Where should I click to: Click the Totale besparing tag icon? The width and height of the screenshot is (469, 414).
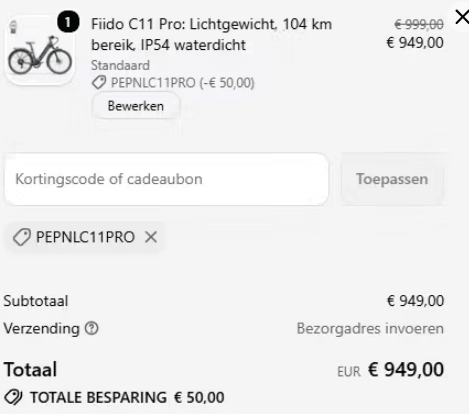click(x=13, y=397)
